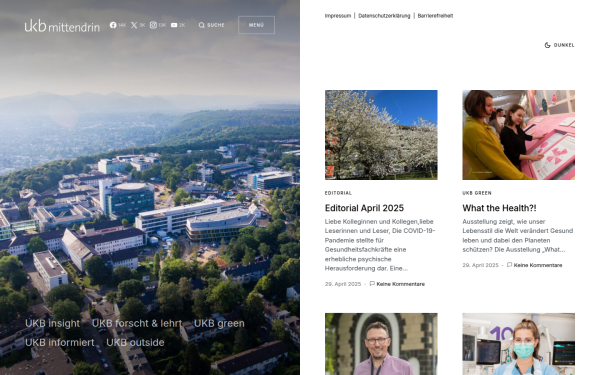Click excerpt starting 'Liebe Kolleginnen und Kollegen'
This screenshot has width=600, height=375.
(380, 245)
